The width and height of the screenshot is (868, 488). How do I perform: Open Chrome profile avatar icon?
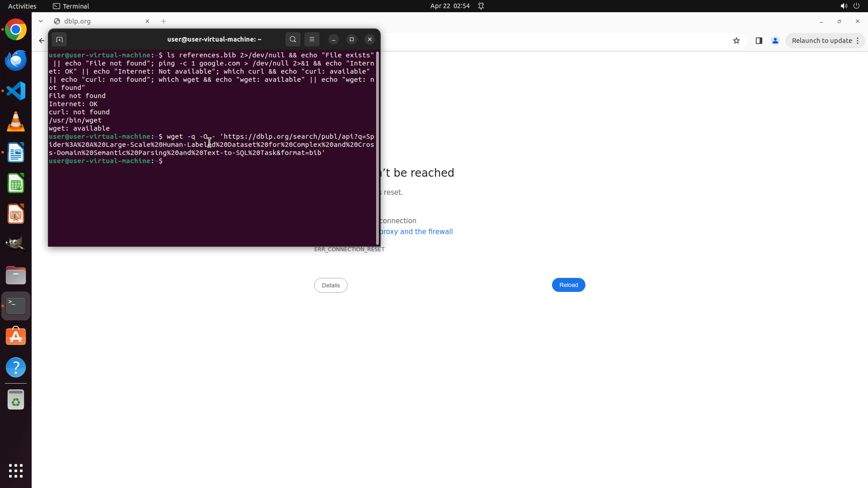pyautogui.click(x=775, y=41)
